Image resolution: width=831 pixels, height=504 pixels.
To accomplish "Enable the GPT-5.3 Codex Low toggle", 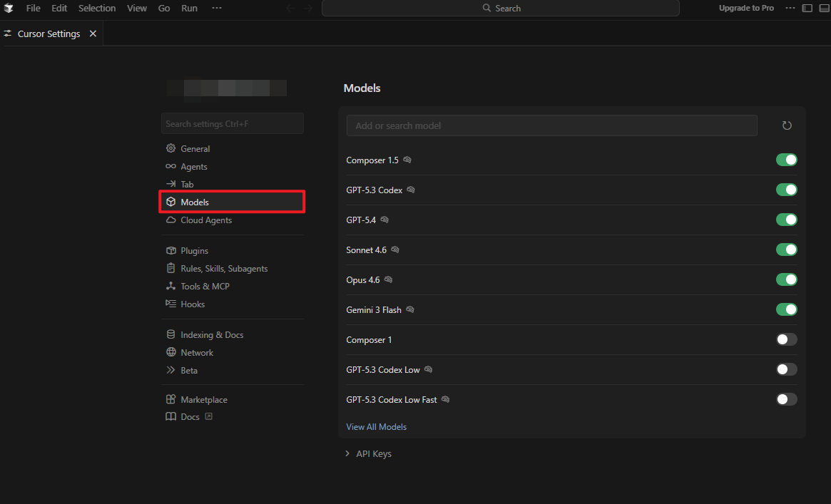I will coord(787,369).
